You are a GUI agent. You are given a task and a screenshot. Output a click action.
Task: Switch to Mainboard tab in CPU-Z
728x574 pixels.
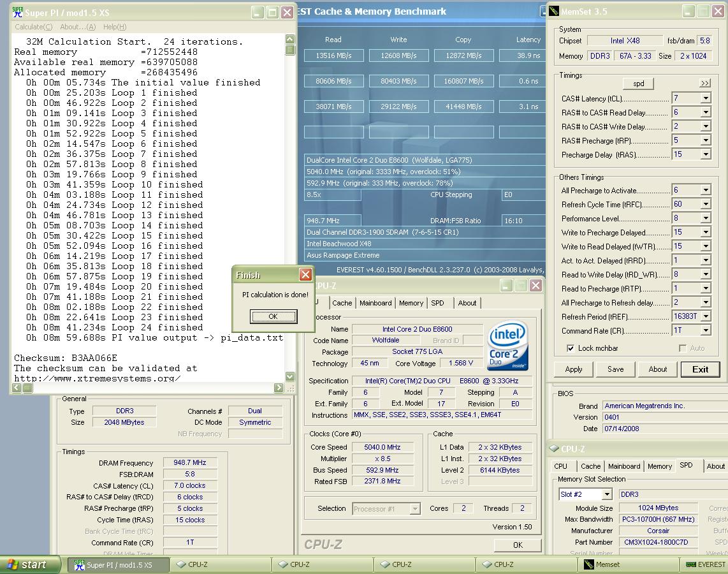[x=375, y=303]
